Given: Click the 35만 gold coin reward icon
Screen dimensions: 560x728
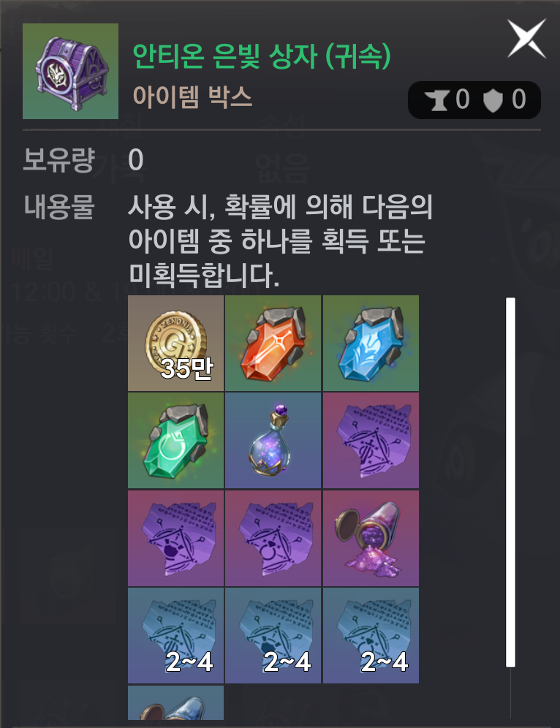Looking at the screenshot, I should [x=175, y=343].
